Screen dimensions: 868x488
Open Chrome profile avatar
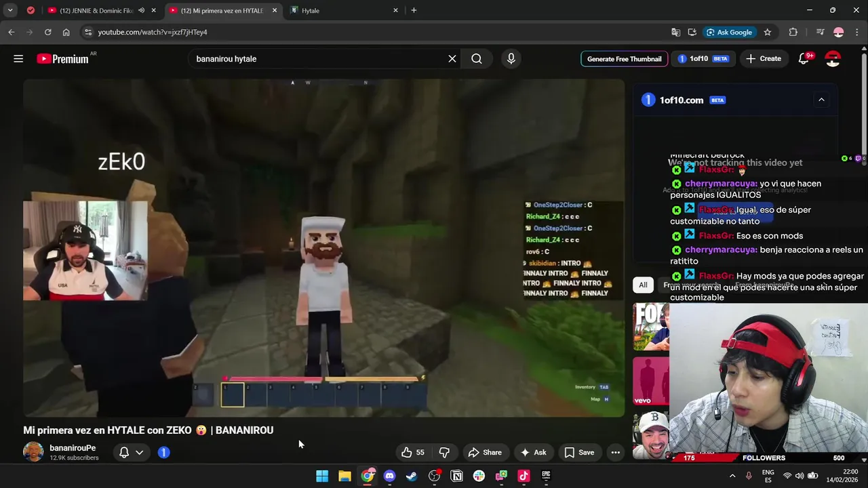tap(839, 32)
